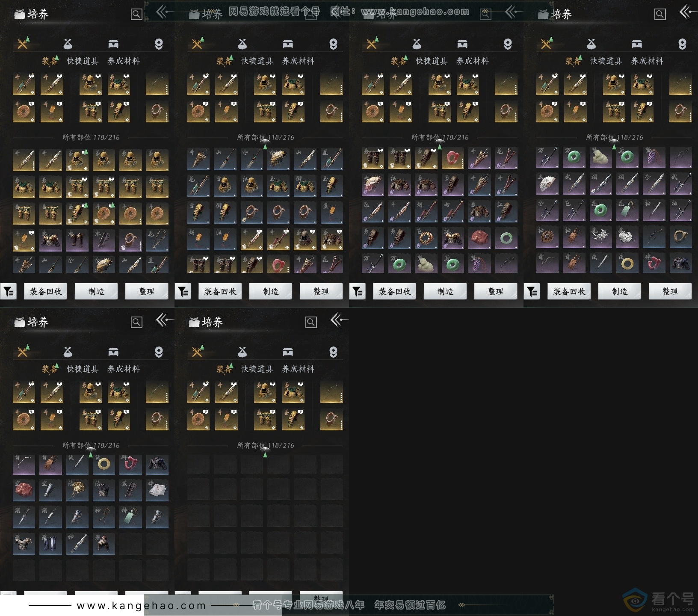Select feather fan item in second top panel
The height and width of the screenshot is (616, 698).
click(278, 158)
